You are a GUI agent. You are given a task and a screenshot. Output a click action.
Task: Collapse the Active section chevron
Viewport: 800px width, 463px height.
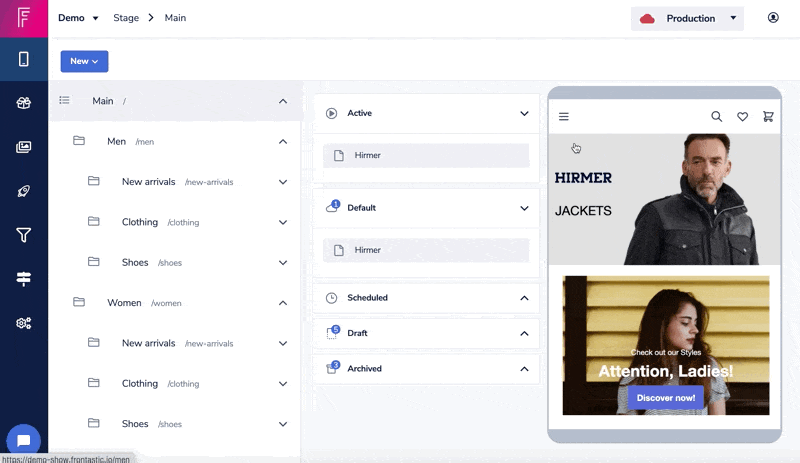524,113
